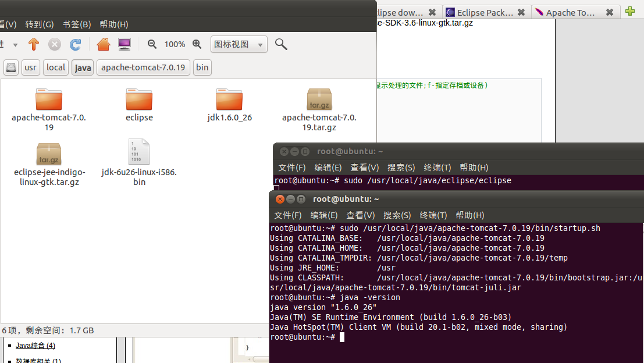This screenshot has width=644, height=363.
Task: Open the Computer location icon
Action: click(x=124, y=44)
